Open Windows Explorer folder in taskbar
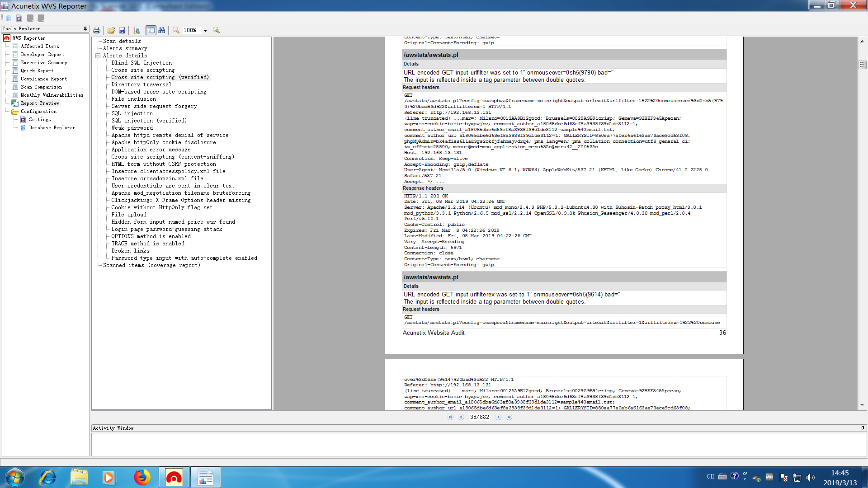 79,477
